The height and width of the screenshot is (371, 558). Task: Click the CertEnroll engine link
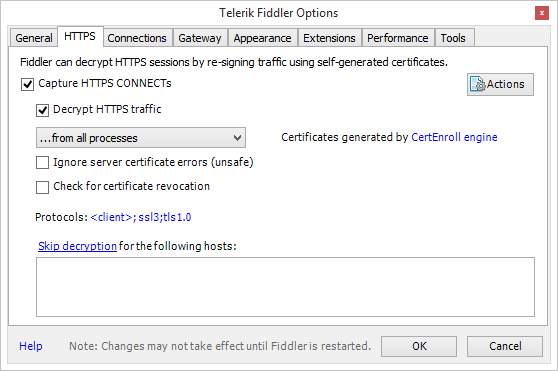(454, 137)
